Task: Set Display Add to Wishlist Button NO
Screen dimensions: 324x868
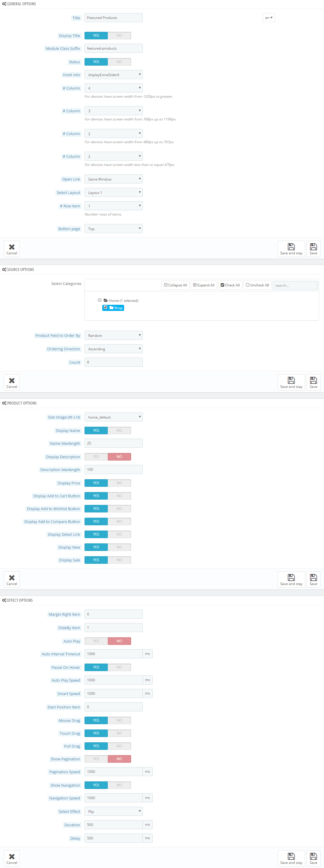Action: (119, 508)
